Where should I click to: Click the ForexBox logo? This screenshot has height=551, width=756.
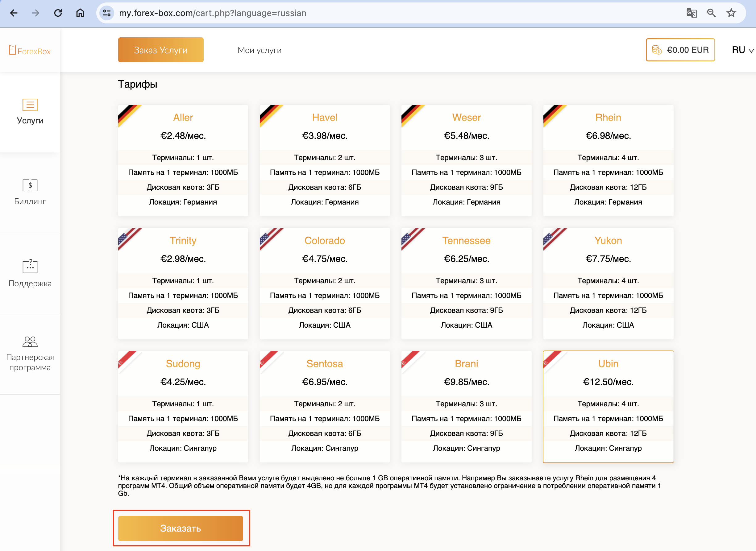[30, 50]
